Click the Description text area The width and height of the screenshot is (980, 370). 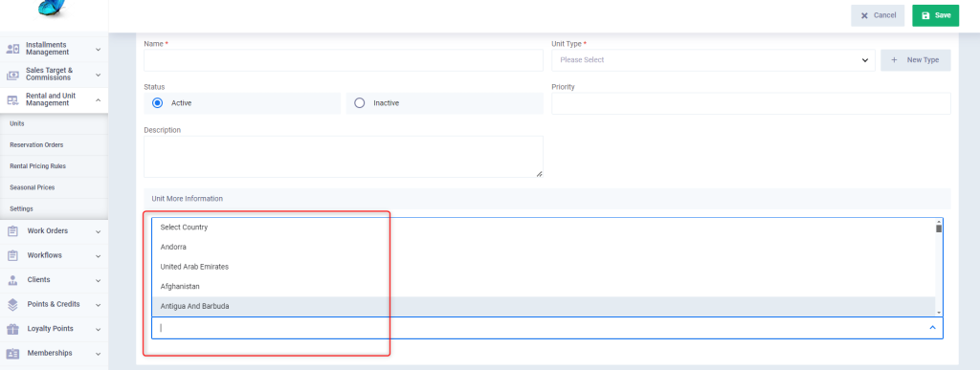click(344, 157)
